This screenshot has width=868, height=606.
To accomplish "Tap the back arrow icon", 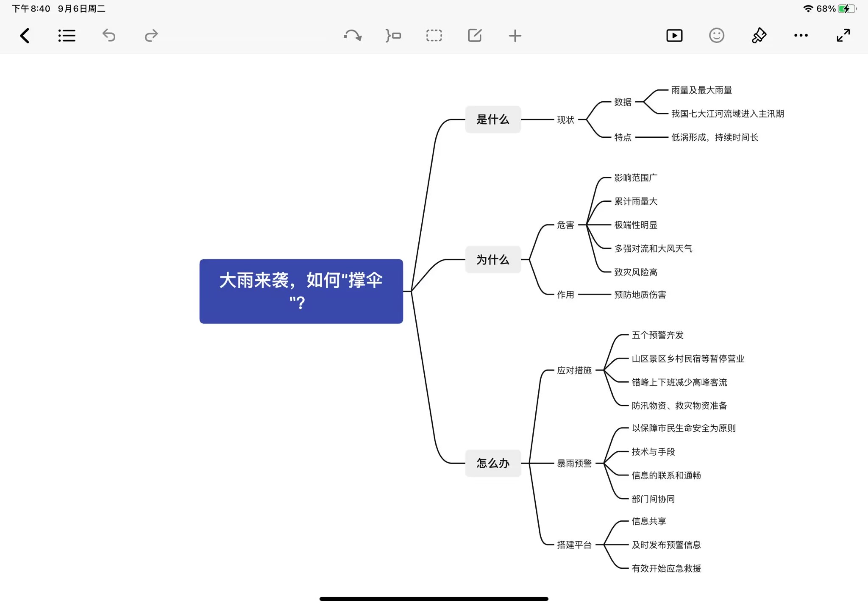I will (x=25, y=36).
